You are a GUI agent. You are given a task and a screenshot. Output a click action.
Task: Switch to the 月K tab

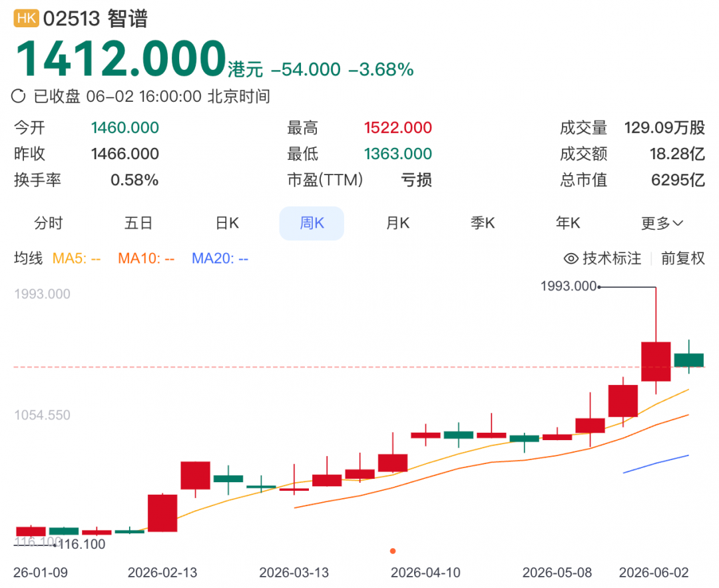point(397,223)
